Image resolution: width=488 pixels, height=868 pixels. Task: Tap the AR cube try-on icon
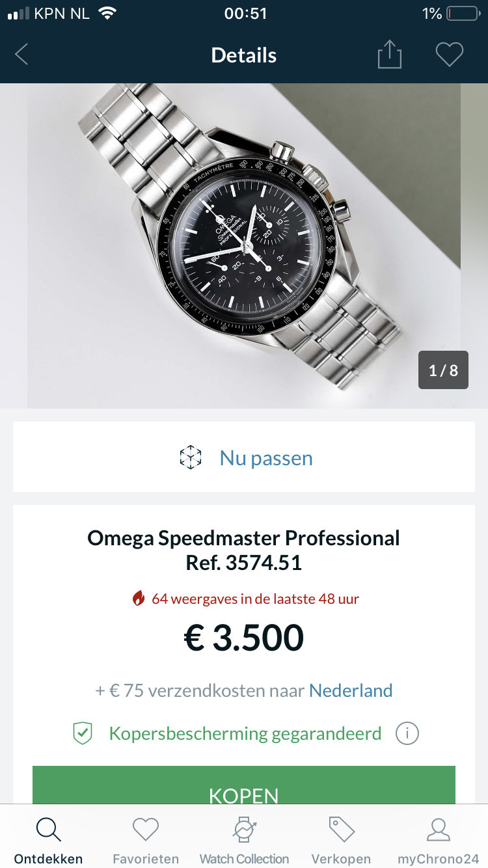click(191, 457)
